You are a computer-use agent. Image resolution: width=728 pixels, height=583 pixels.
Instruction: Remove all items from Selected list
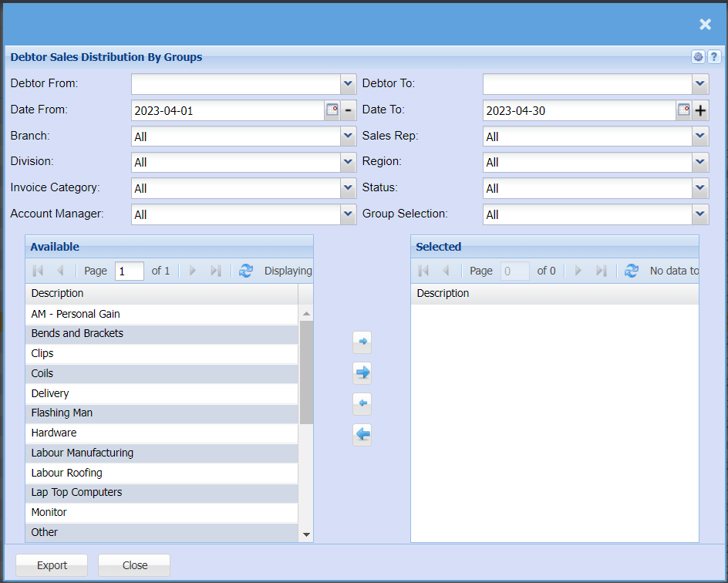(362, 435)
